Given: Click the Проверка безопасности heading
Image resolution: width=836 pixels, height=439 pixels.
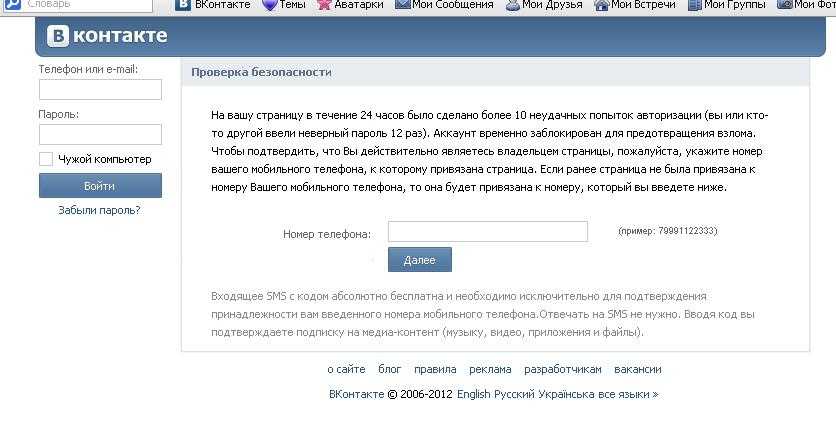Looking at the screenshot, I should coord(261,72).
